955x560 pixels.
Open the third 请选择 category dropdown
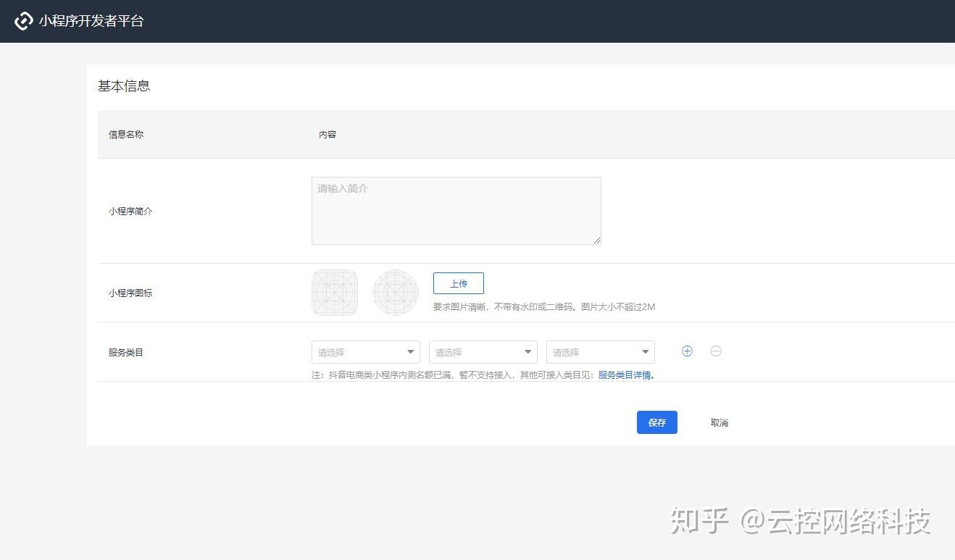click(x=600, y=352)
